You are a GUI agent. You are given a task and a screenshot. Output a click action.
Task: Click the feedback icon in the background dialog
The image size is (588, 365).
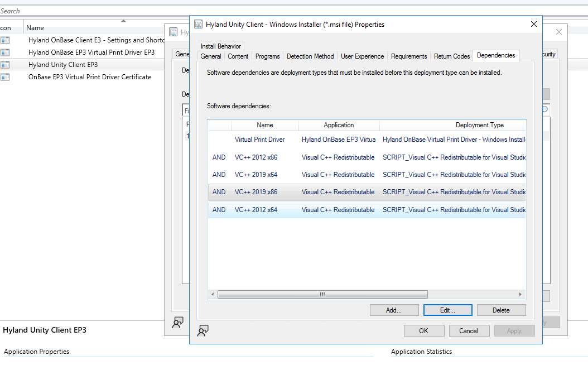[x=177, y=322]
